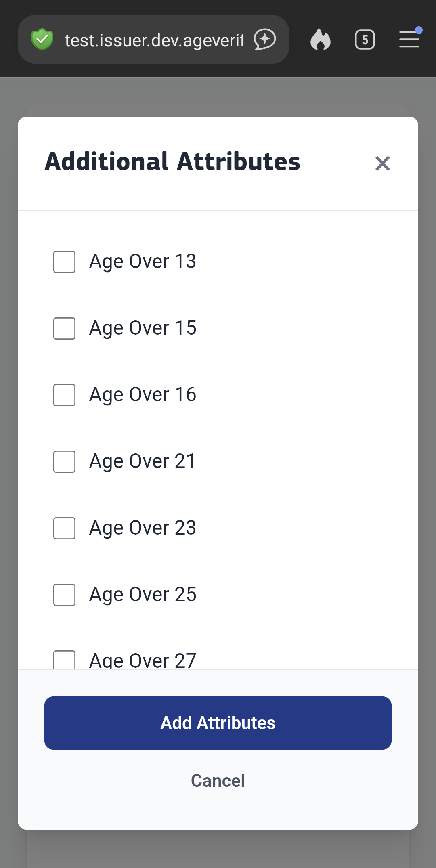This screenshot has height=868, width=436.
Task: Check the Age Over 27 checkbox
Action: [65, 660]
